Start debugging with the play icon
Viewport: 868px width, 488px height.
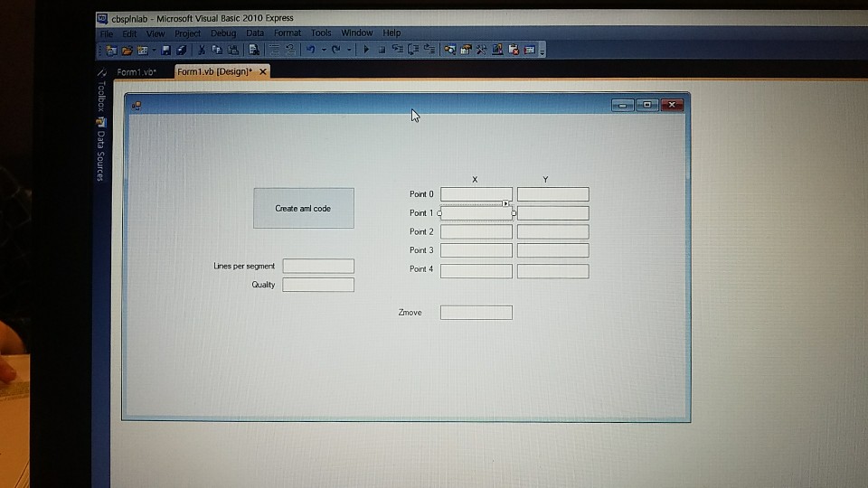366,50
